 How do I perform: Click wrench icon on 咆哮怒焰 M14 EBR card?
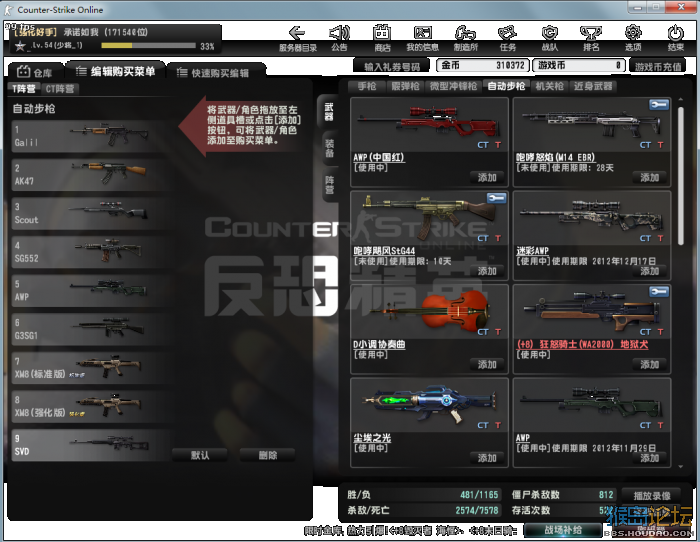coord(658,104)
